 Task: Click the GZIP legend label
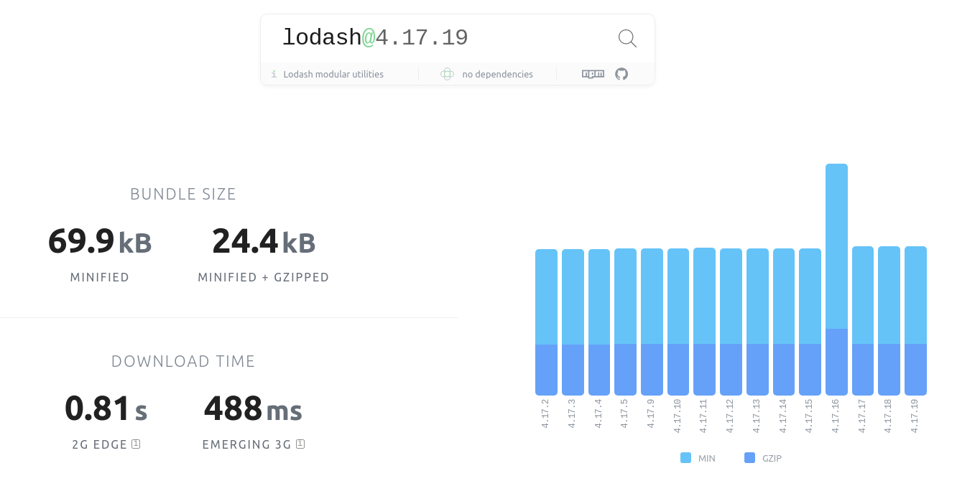click(x=772, y=458)
